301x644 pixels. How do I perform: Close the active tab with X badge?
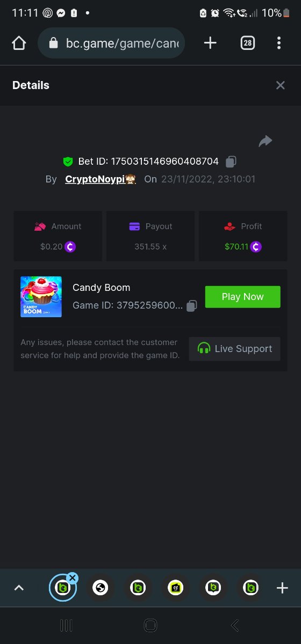pyautogui.click(x=73, y=578)
